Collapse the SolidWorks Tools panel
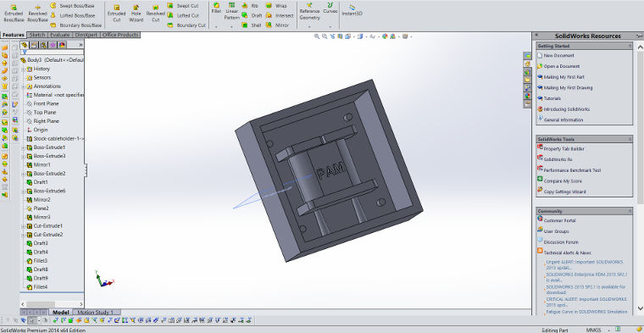This screenshot has width=644, height=333. point(630,139)
